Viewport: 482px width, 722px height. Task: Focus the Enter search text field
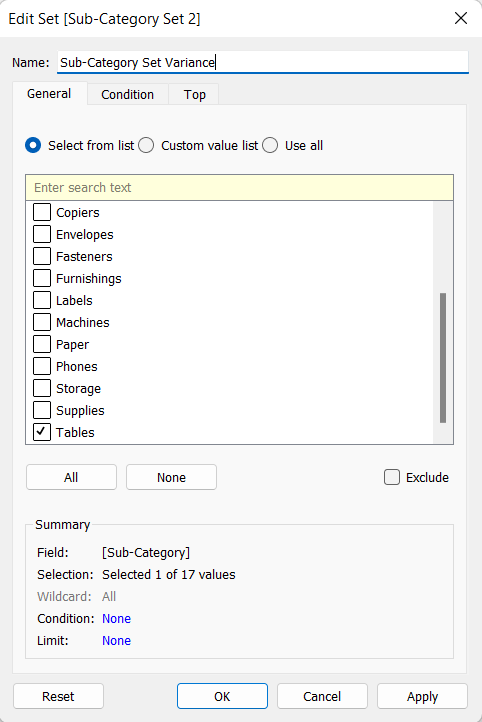[x=239, y=187]
